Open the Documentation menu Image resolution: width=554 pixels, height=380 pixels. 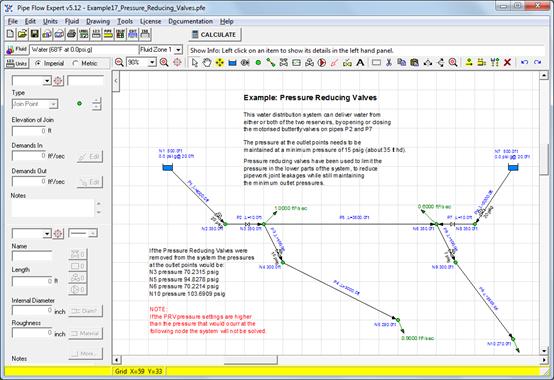(x=190, y=21)
